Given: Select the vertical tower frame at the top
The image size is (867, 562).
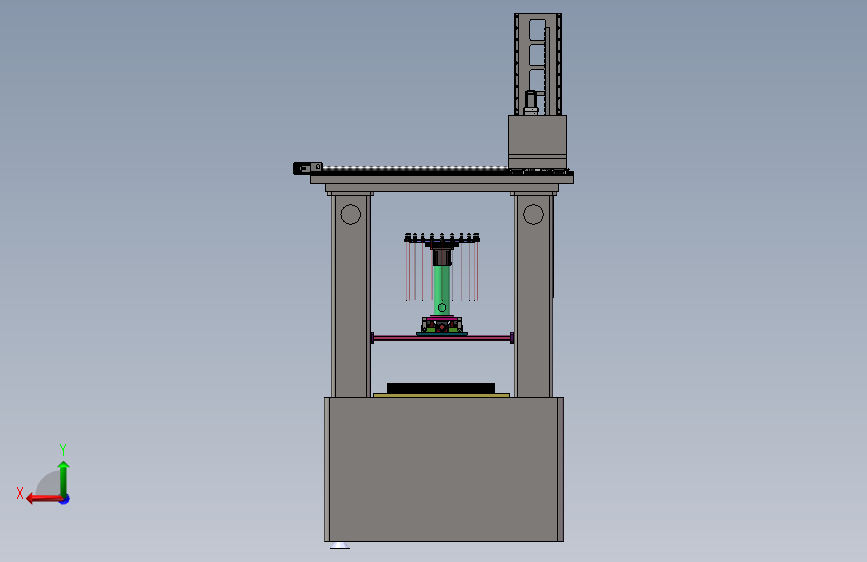Looking at the screenshot, I should pos(537,64).
